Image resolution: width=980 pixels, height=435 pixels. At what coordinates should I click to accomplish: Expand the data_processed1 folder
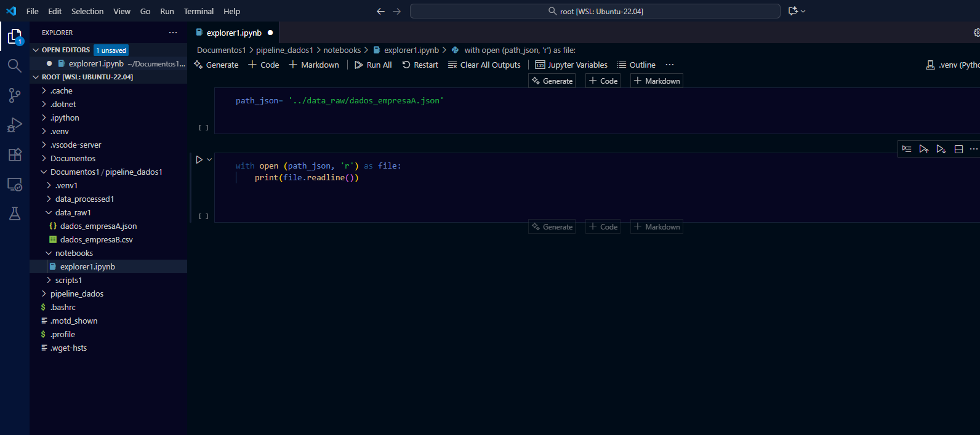click(84, 199)
